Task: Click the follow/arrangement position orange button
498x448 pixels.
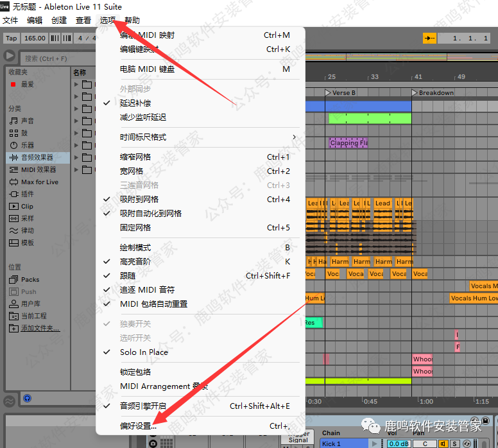Action: tap(429, 38)
